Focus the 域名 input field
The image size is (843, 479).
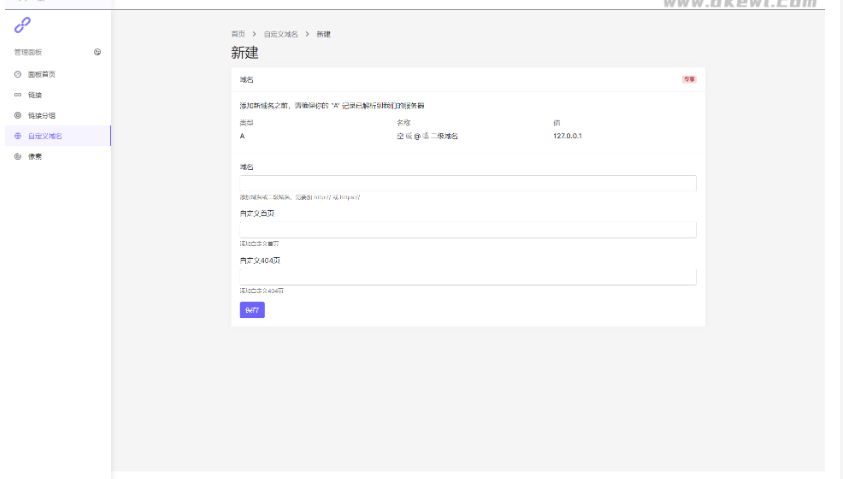(x=468, y=183)
